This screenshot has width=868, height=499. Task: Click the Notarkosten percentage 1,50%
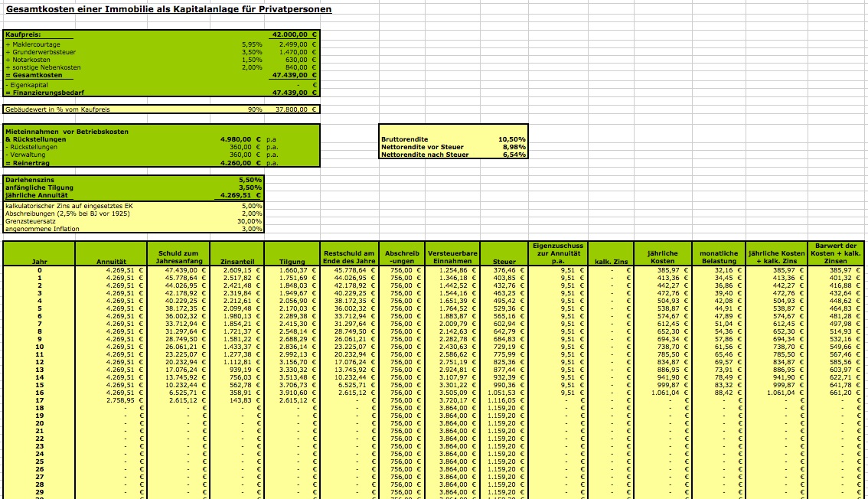coord(252,60)
